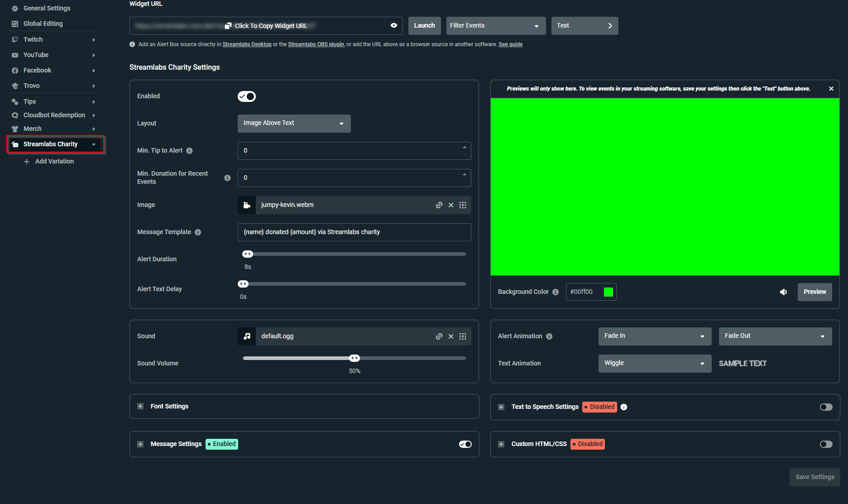Image resolution: width=848 pixels, height=504 pixels.
Task: Change the Fade In alert animation
Action: pos(655,336)
